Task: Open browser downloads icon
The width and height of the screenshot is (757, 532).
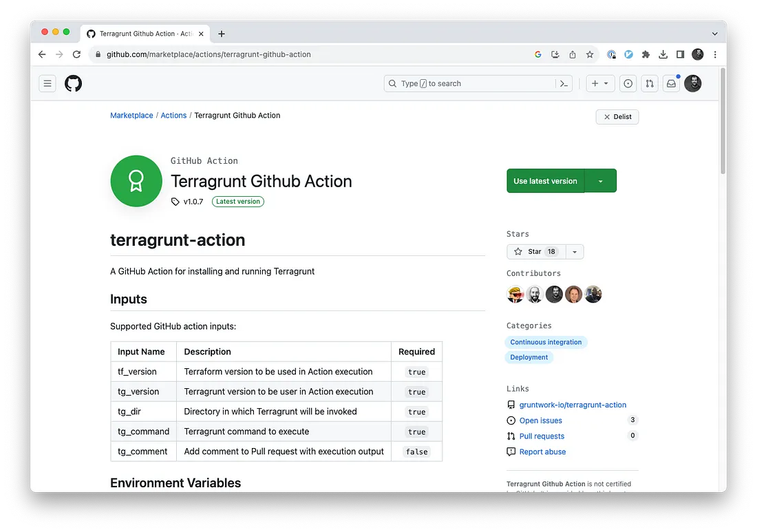Action: pos(663,54)
